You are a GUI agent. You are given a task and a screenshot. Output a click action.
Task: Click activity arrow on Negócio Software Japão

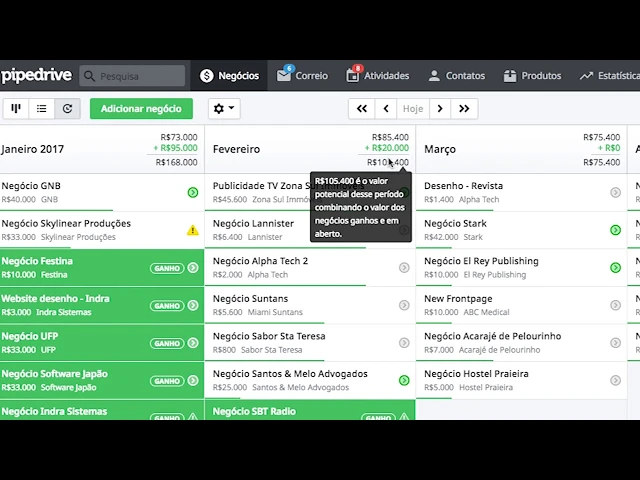tap(193, 380)
